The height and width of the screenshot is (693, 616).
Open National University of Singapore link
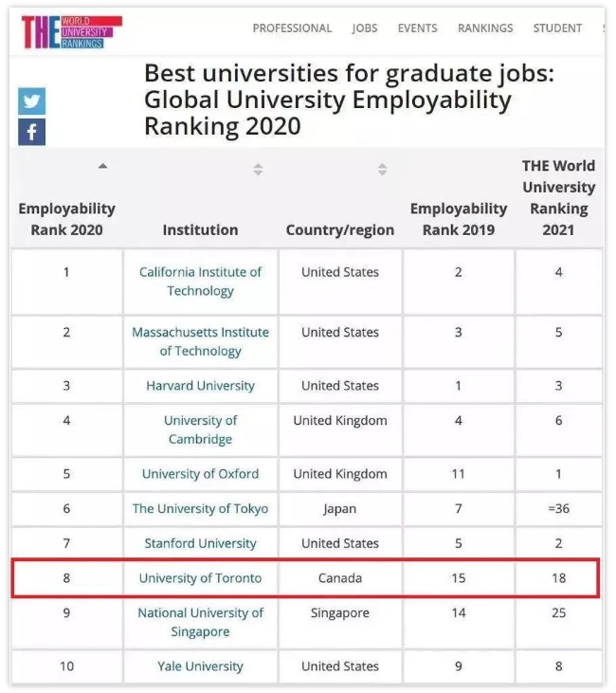(x=200, y=622)
